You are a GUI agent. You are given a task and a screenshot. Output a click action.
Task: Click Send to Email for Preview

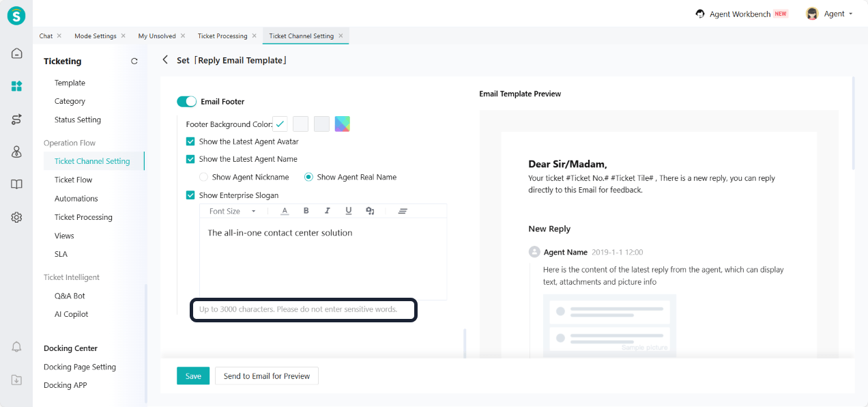267,376
